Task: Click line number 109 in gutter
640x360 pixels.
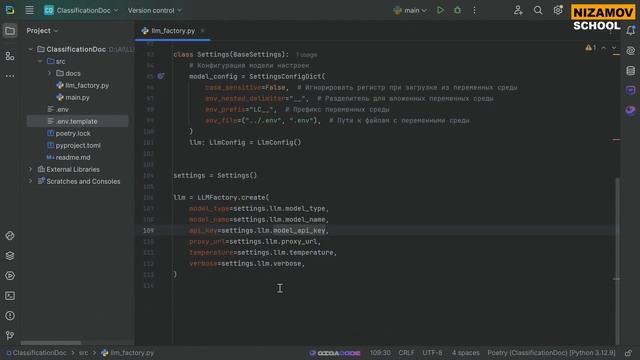Action: pos(149,231)
